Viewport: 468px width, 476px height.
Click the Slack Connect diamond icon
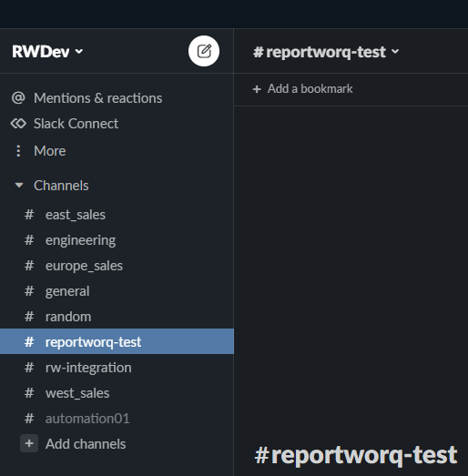pyautogui.click(x=18, y=124)
